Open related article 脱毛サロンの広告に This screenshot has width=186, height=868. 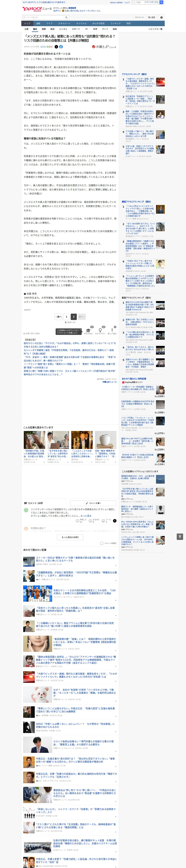pos(70,345)
